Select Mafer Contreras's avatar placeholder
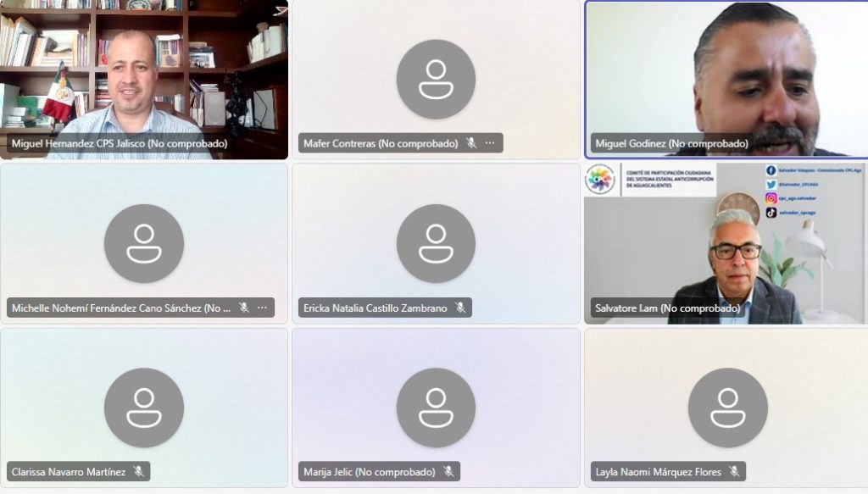The image size is (868, 494). pos(436,79)
